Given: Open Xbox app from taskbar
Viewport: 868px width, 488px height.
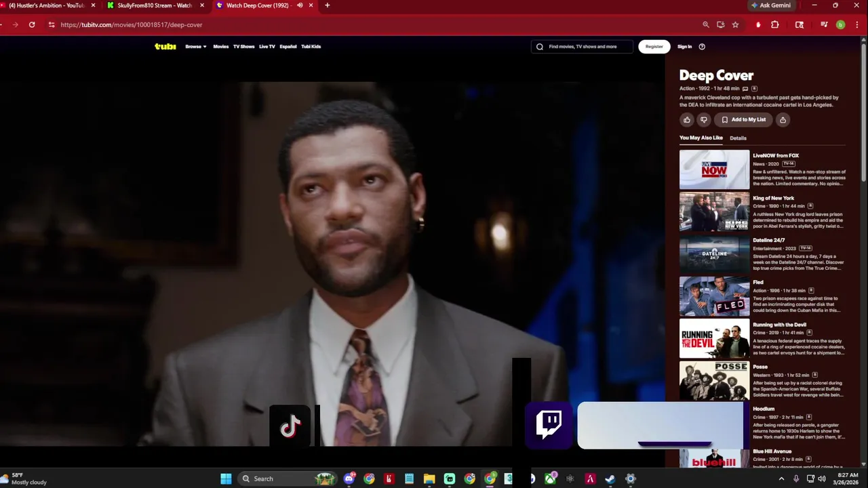Looking at the screenshot, I should (550, 479).
